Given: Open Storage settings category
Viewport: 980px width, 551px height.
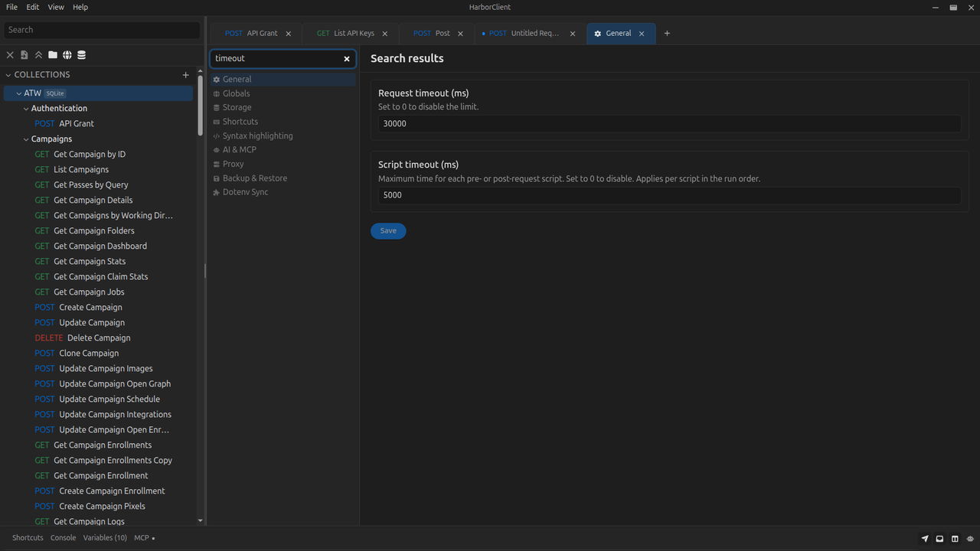Looking at the screenshot, I should click(x=283, y=107).
